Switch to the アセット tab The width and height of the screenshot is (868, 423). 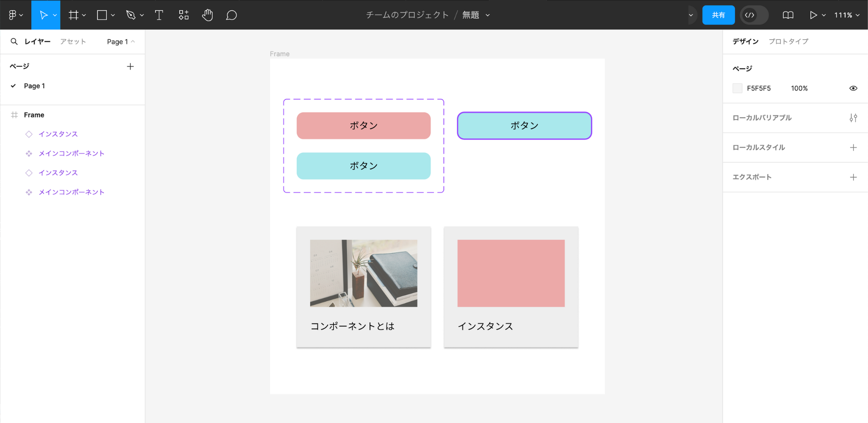coord(73,41)
